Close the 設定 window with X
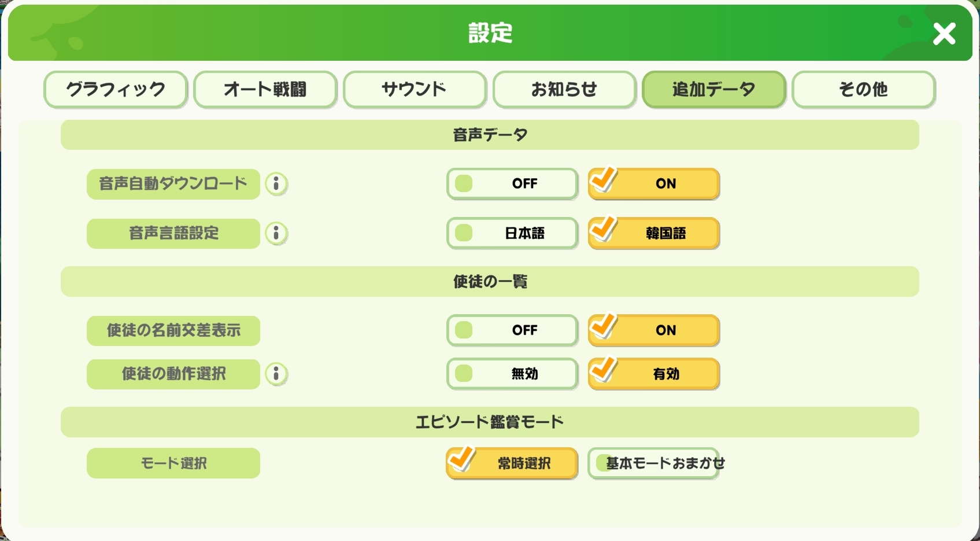The image size is (980, 541). (x=944, y=34)
